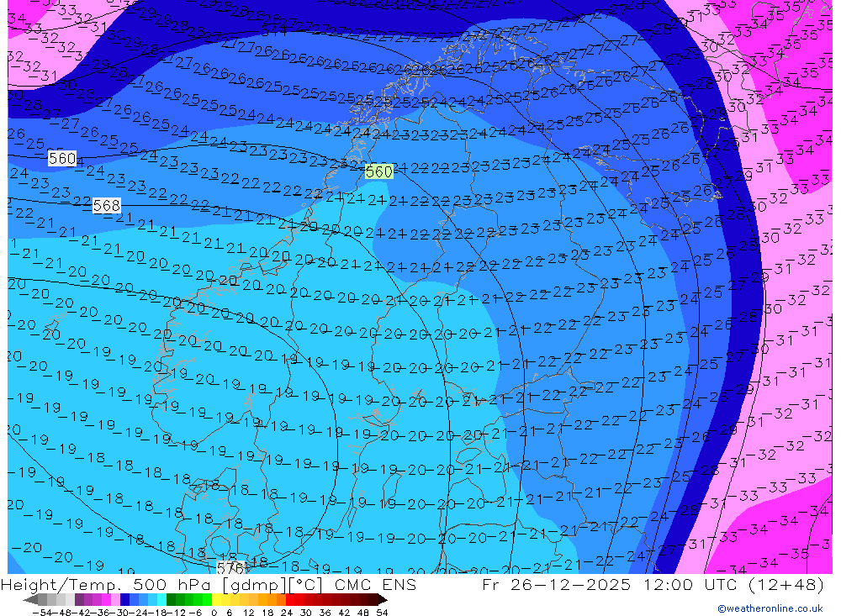Click the -54 legend value
This screenshot has width=841, height=616.
click(x=43, y=613)
